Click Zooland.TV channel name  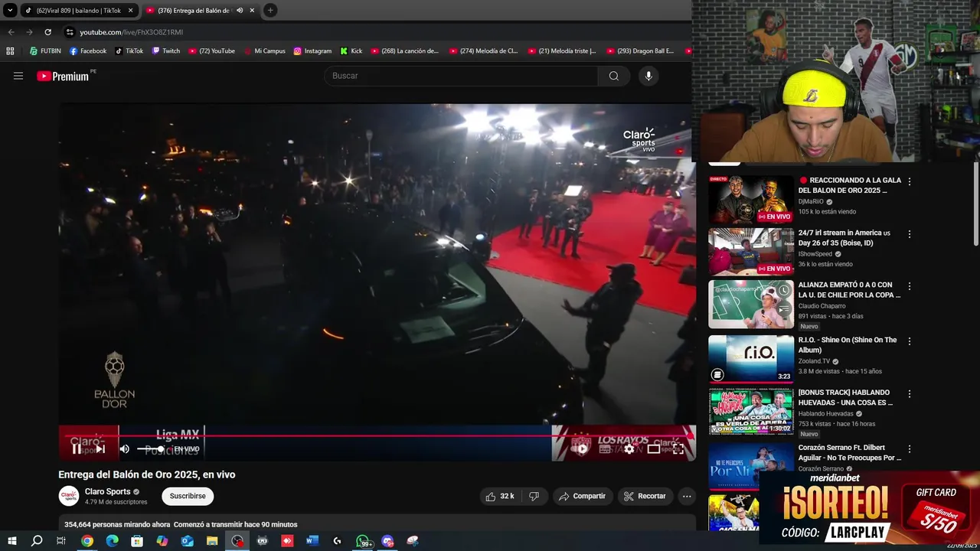[814, 361]
